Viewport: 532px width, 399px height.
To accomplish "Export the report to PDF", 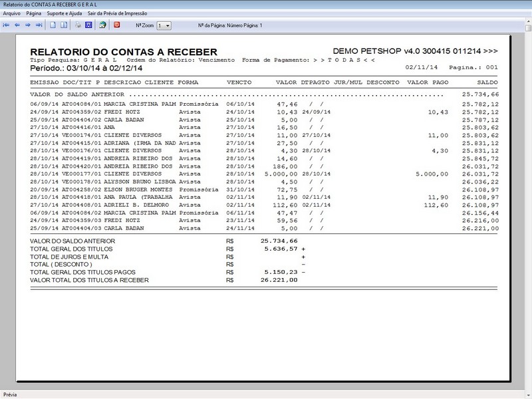I will tap(116, 26).
